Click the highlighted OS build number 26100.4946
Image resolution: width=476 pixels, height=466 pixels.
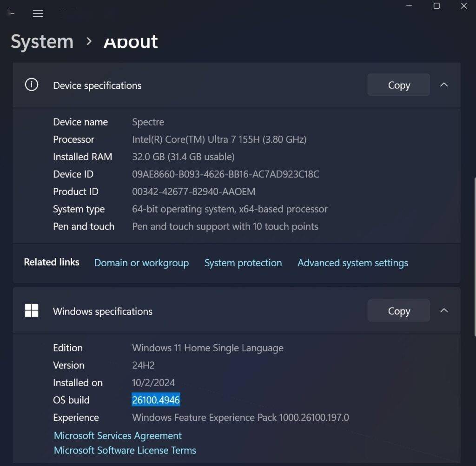(x=156, y=400)
